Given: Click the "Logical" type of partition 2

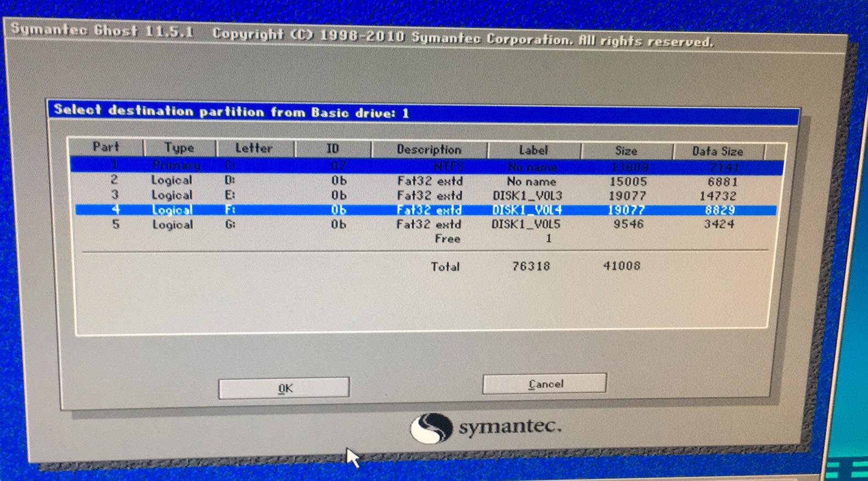Looking at the screenshot, I should pos(172,180).
